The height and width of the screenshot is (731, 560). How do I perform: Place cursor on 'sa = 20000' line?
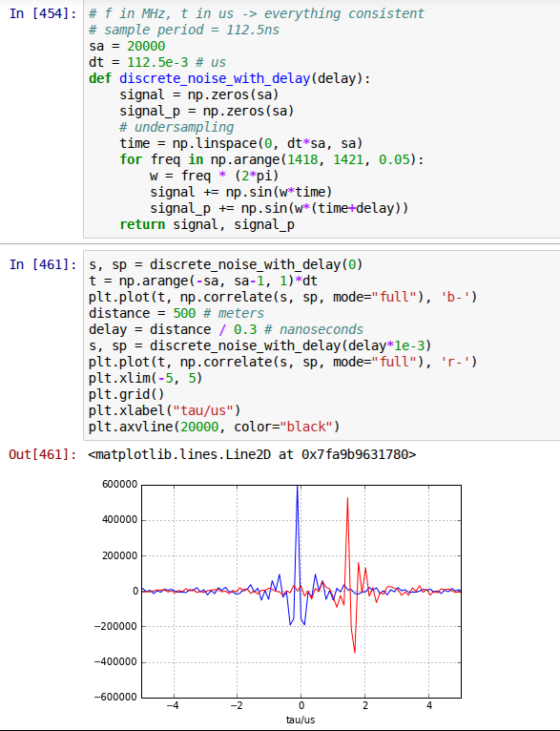tap(127, 46)
